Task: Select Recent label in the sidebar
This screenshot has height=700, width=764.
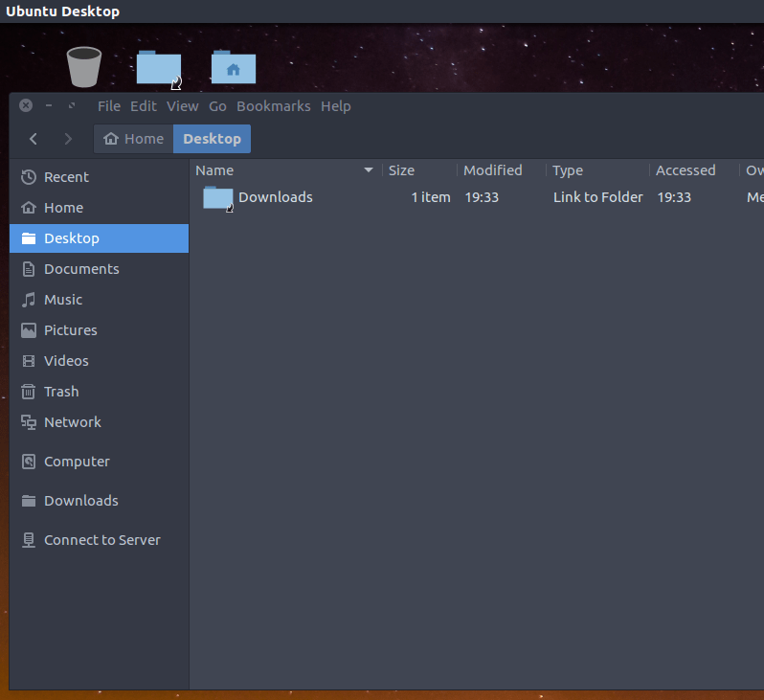Action: 66,177
